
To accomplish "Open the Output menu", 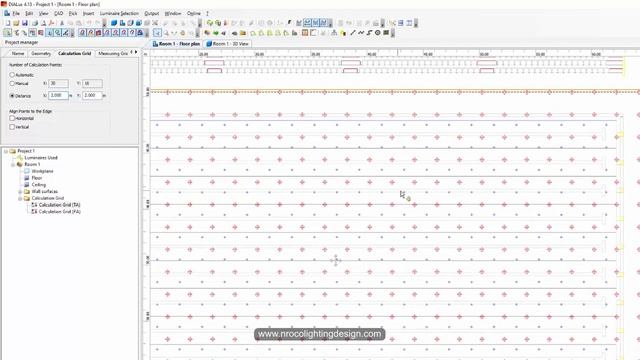I will tap(151, 13).
